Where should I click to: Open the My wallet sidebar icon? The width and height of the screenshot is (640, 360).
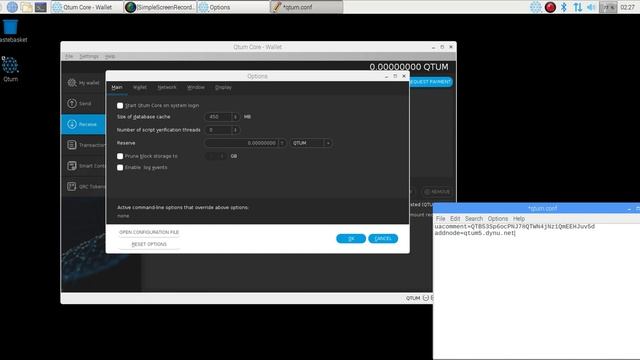(x=72, y=82)
